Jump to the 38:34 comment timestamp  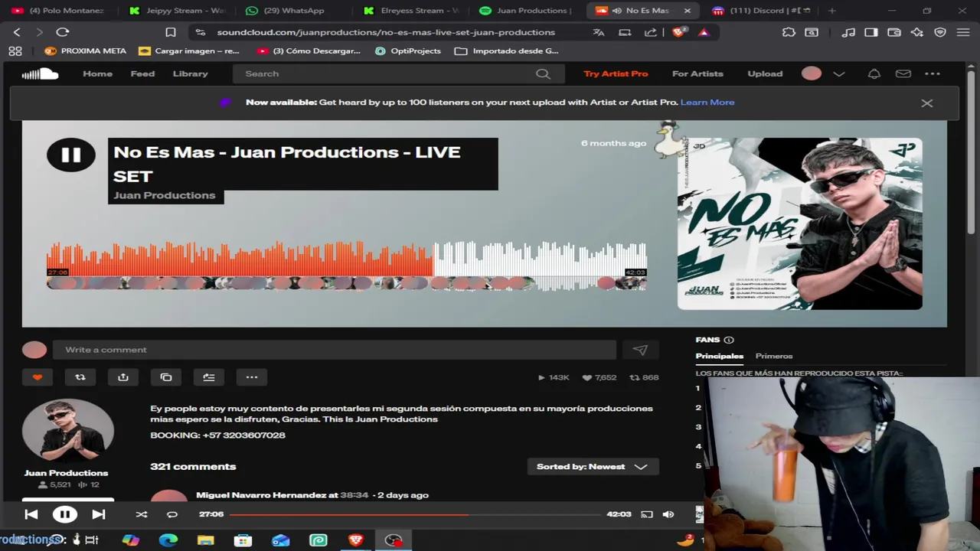pyautogui.click(x=354, y=495)
